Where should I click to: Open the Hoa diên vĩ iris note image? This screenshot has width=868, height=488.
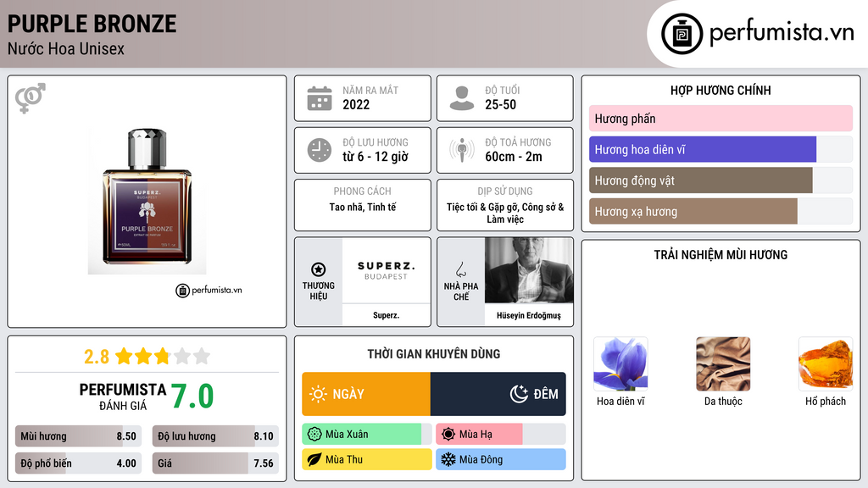click(620, 364)
